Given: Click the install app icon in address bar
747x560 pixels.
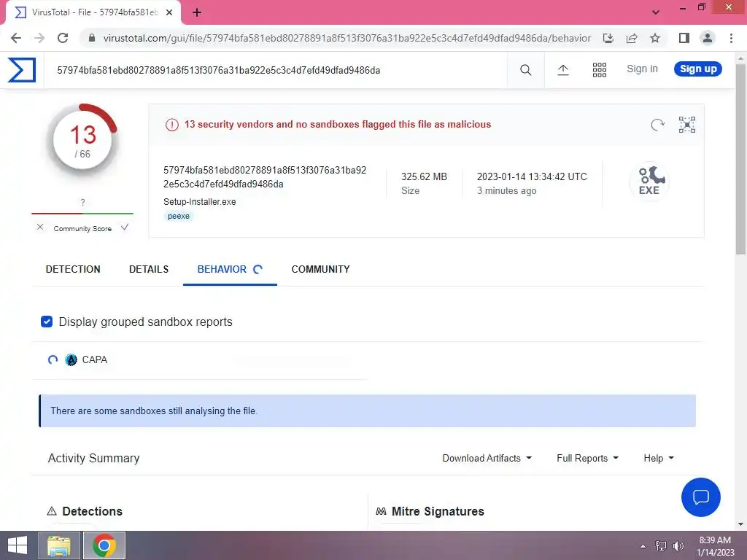Looking at the screenshot, I should (x=608, y=38).
